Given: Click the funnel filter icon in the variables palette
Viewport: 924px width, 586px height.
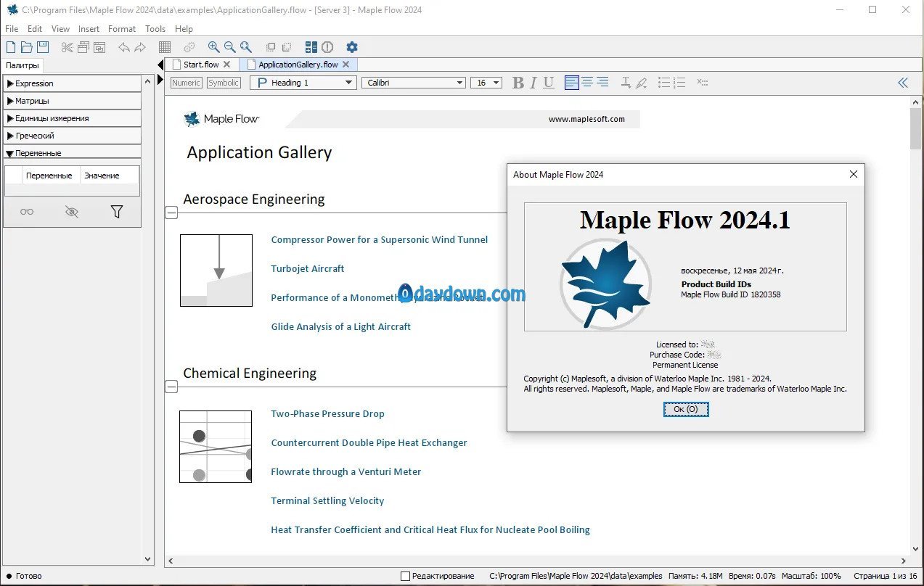Looking at the screenshot, I should (116, 212).
